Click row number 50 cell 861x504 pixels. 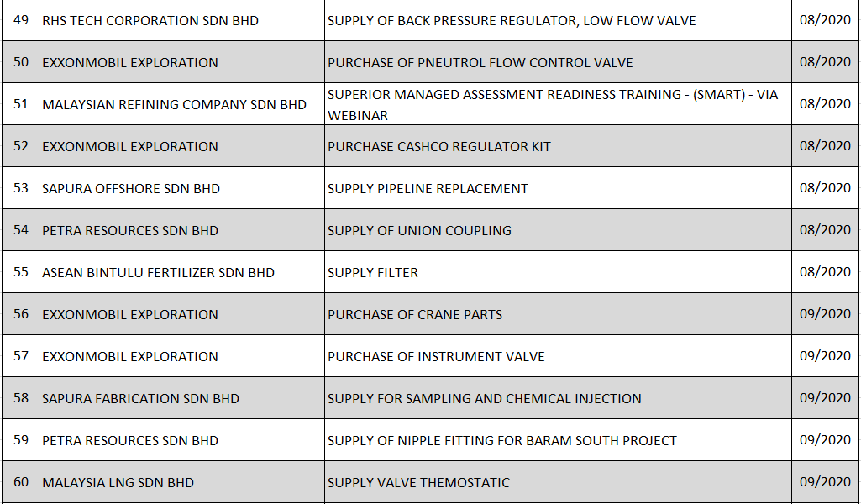point(21,62)
